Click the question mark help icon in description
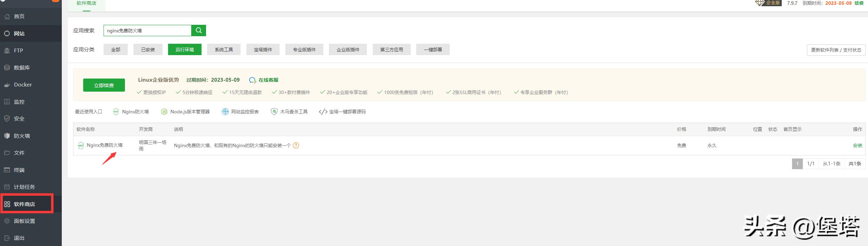 click(296, 145)
